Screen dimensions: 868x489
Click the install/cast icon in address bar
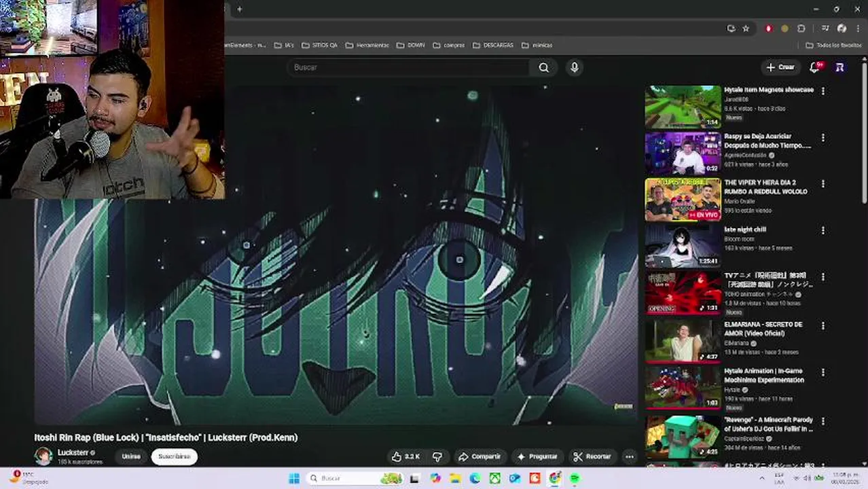click(731, 29)
